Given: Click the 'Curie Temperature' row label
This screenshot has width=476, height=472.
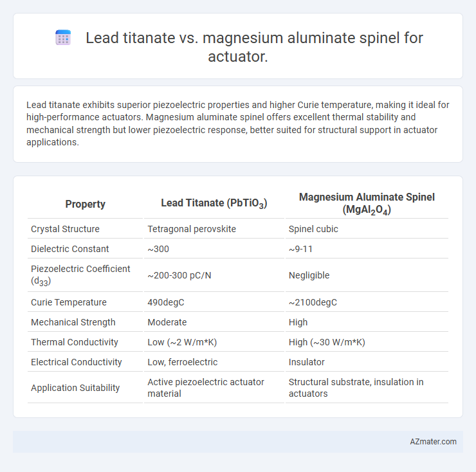Looking at the screenshot, I should [x=69, y=302].
